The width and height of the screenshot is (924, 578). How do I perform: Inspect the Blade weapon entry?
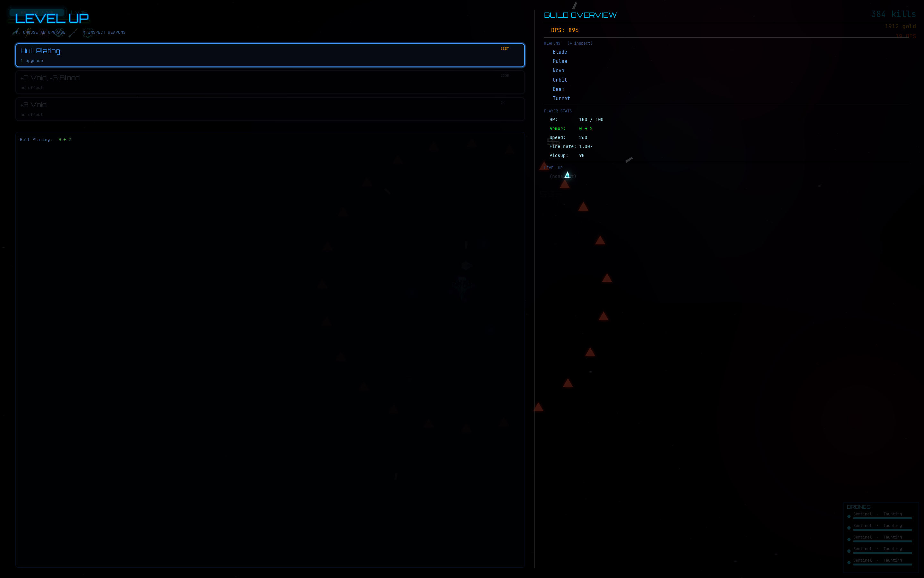560,52
